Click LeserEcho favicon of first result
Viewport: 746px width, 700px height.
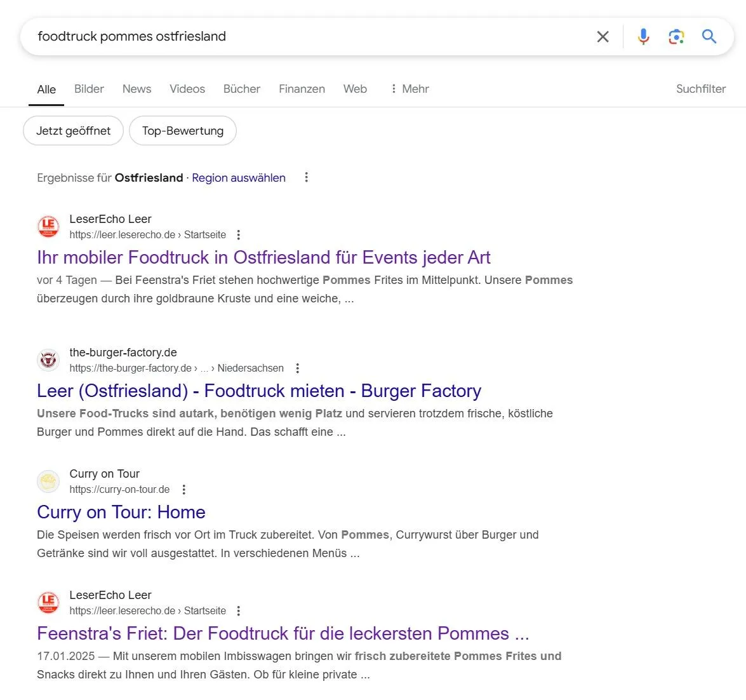click(x=48, y=227)
